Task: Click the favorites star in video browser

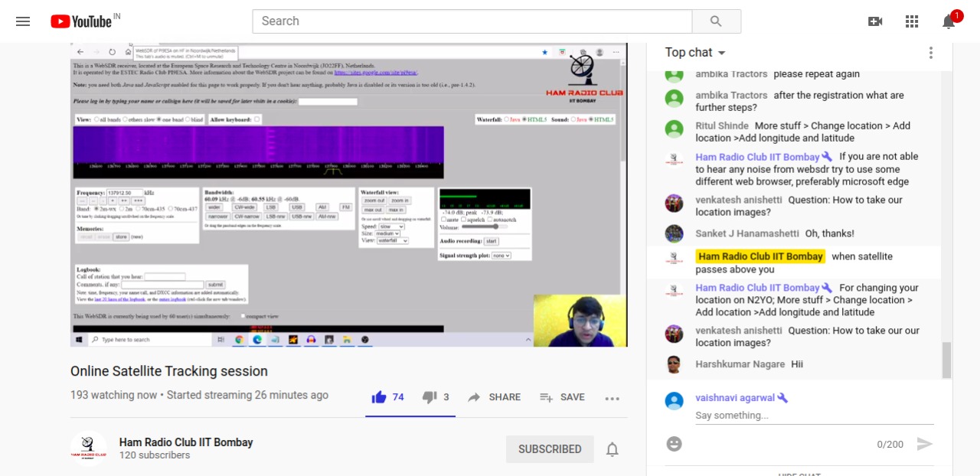Action: (545, 52)
